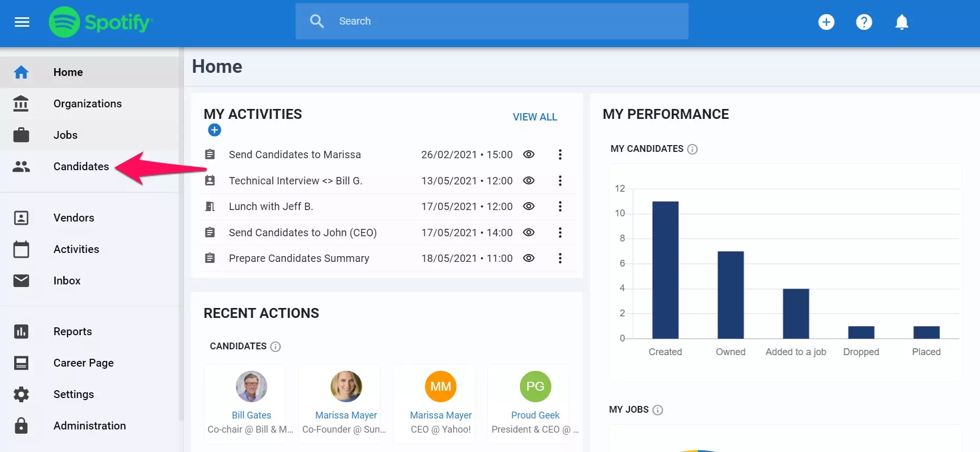Image resolution: width=980 pixels, height=452 pixels.
Task: Click interview icon beside Technical Interview
Action: (x=210, y=181)
